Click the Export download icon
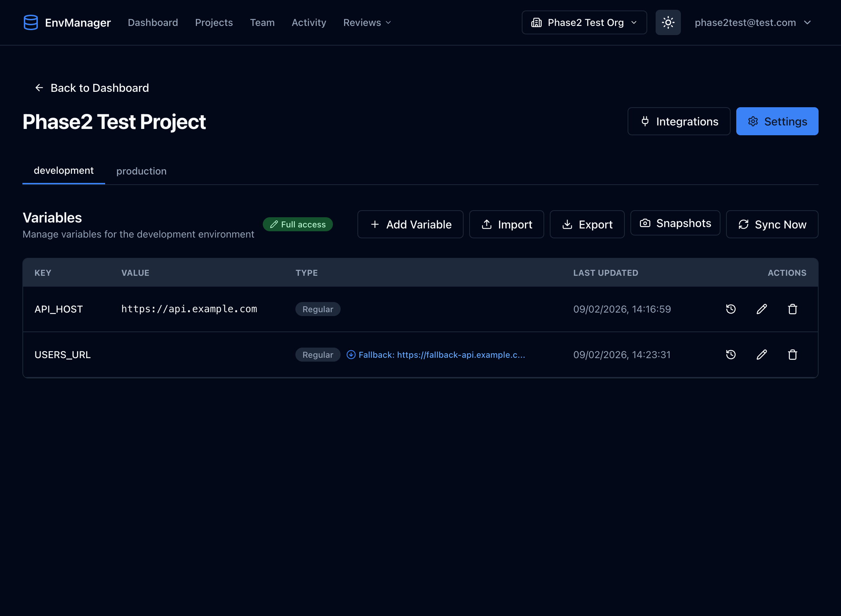This screenshot has width=841, height=616. point(567,224)
